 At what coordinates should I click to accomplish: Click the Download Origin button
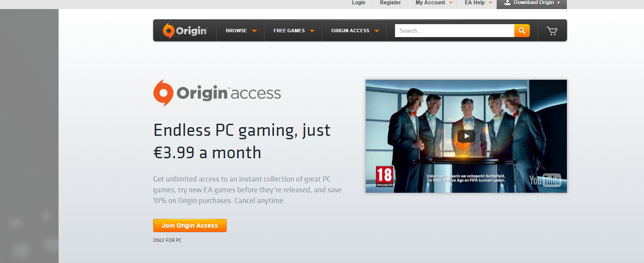532,3
